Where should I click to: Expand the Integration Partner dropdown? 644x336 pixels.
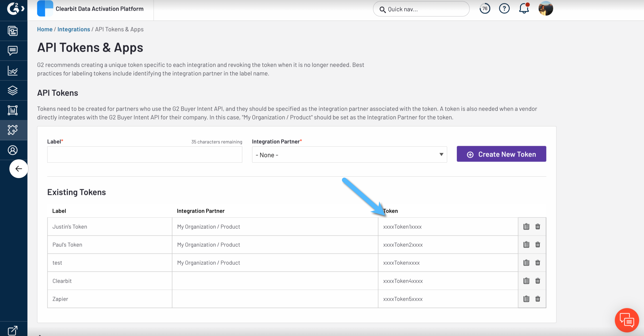[349, 155]
